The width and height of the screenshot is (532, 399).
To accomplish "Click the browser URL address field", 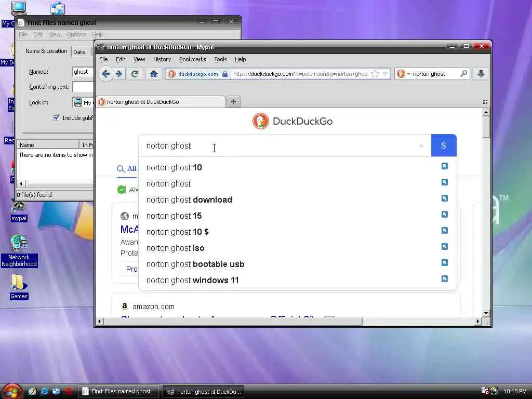I will pos(300,74).
